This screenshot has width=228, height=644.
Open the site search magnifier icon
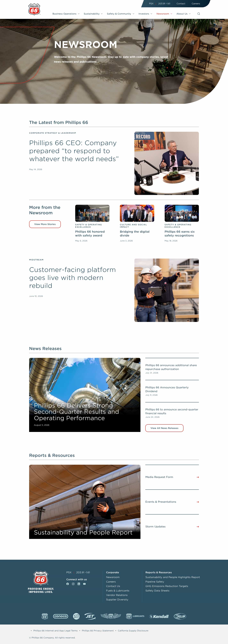pyautogui.click(x=199, y=14)
